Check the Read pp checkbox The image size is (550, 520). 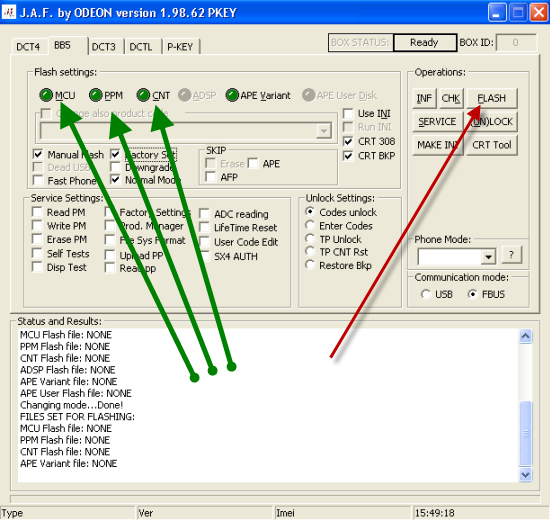click(110, 268)
